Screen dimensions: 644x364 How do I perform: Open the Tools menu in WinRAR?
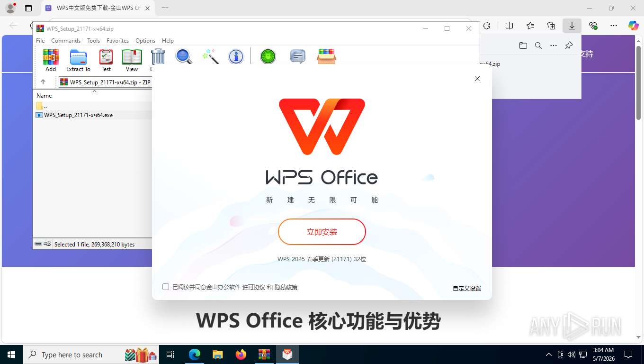[93, 41]
